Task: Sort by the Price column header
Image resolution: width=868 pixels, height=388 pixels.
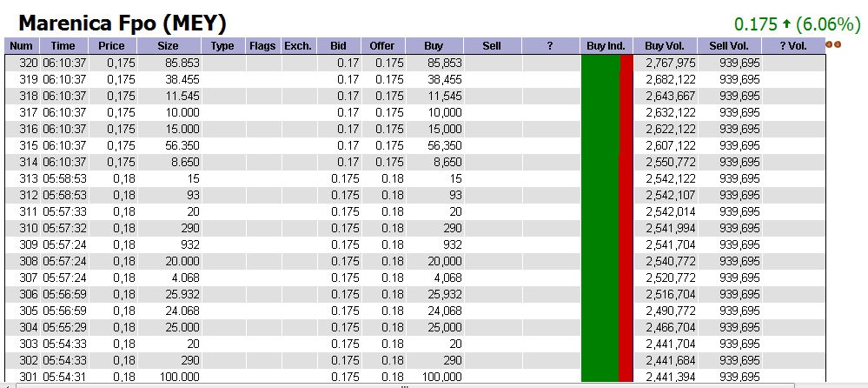Action: [x=112, y=46]
